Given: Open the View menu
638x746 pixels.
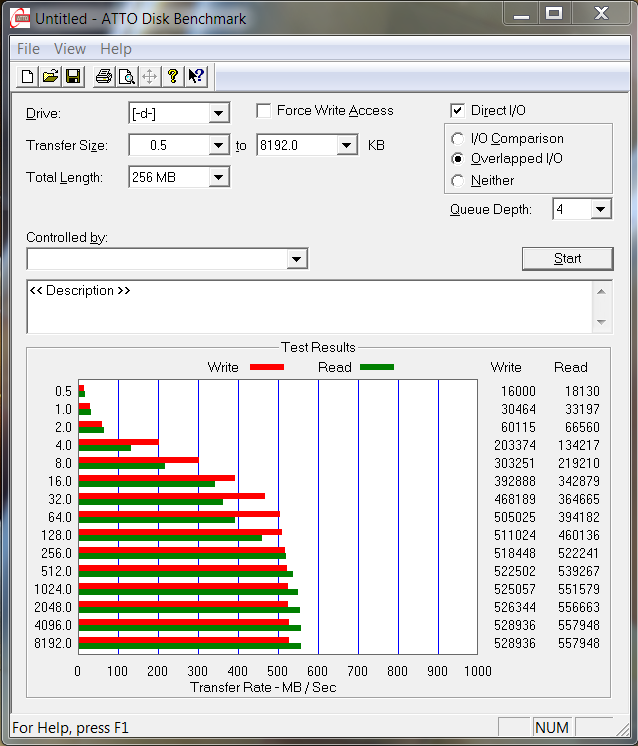Looking at the screenshot, I should 70,49.
